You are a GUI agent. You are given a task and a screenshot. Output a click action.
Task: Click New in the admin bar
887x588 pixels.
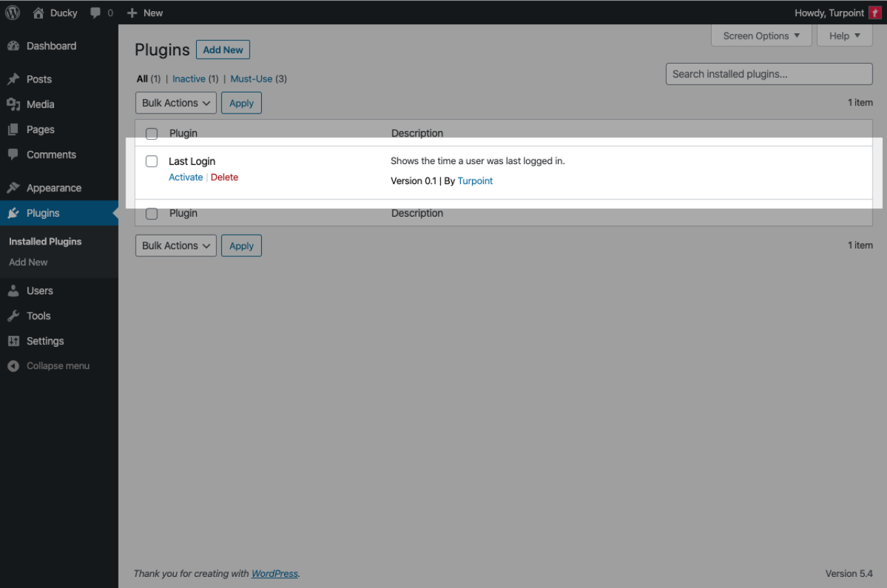coord(153,12)
